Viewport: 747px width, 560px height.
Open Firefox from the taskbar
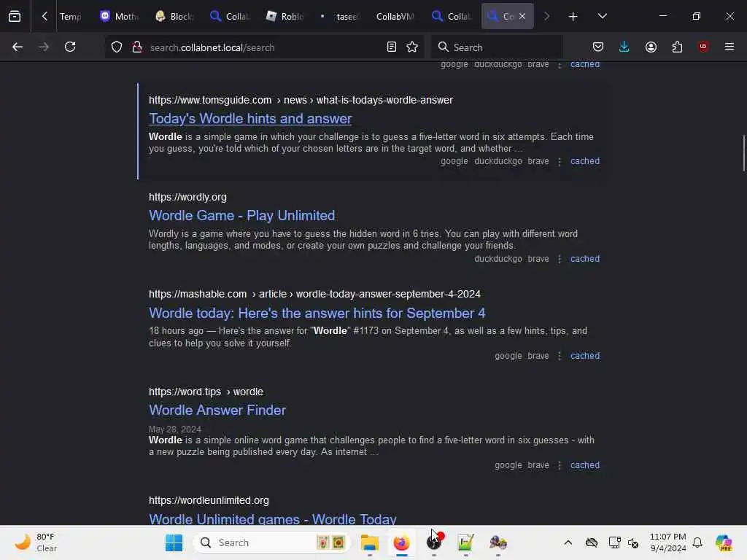pyautogui.click(x=402, y=542)
